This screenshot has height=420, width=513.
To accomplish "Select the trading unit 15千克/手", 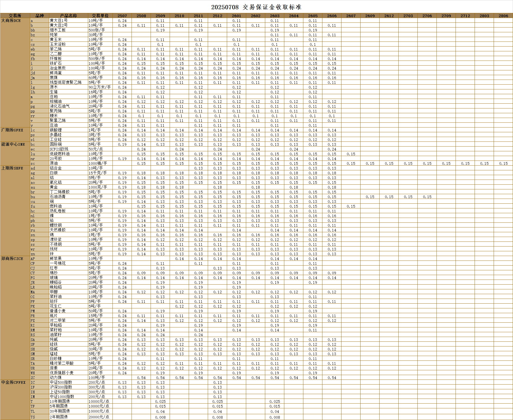I will (98, 173).
